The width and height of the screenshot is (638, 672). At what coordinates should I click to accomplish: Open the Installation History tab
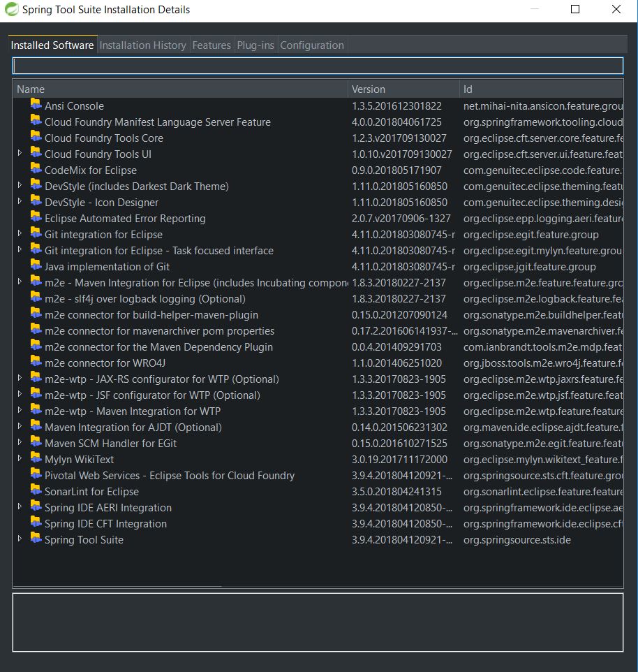coord(142,45)
